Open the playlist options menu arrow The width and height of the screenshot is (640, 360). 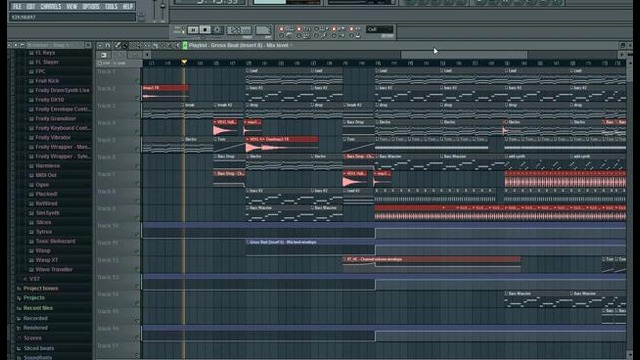pos(100,45)
